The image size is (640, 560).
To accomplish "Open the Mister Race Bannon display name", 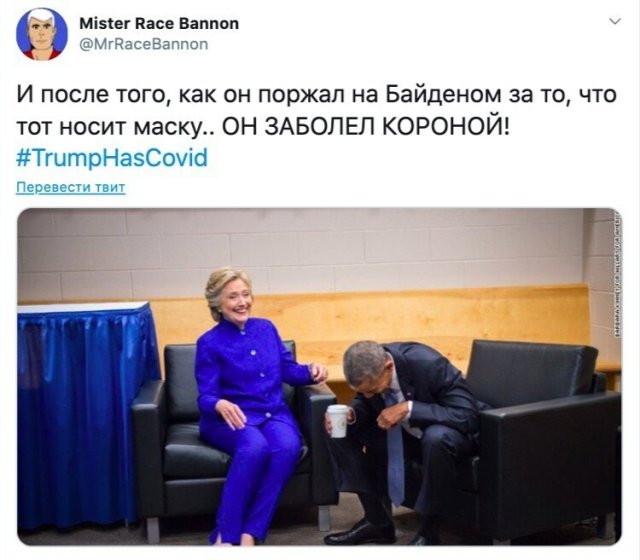I will pyautogui.click(x=159, y=23).
